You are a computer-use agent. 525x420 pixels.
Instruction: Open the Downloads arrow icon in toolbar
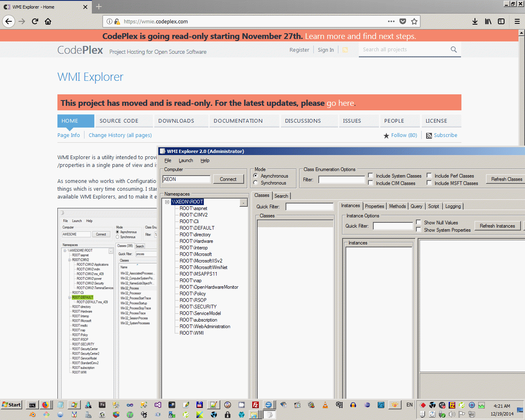pos(475,21)
